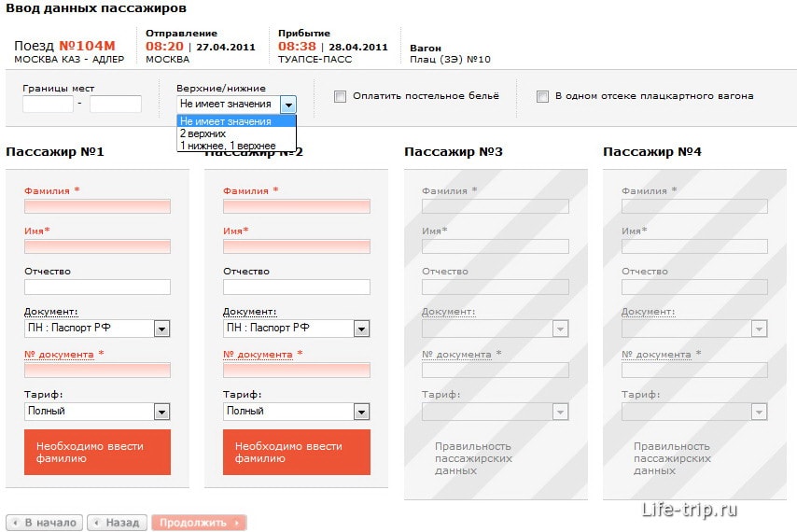Click Отчество field for Пассажир №3
The image size is (797, 532).
(x=495, y=287)
